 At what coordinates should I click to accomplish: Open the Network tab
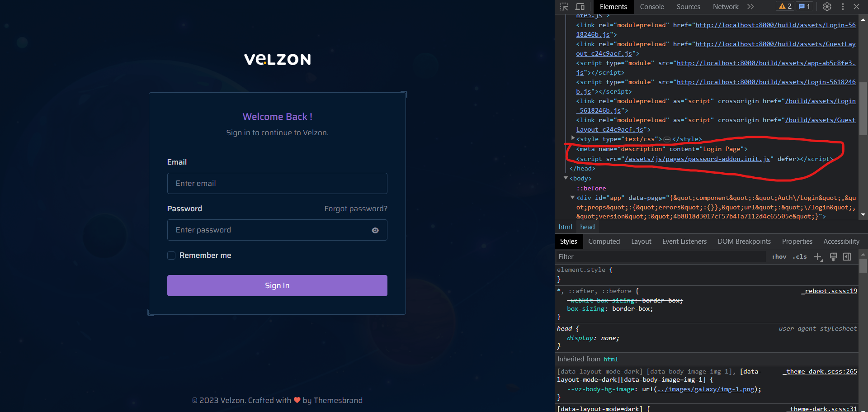726,7
